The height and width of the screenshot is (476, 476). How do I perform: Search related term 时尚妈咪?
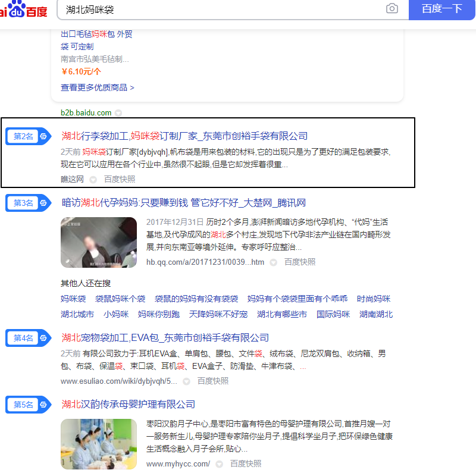pos(374,299)
